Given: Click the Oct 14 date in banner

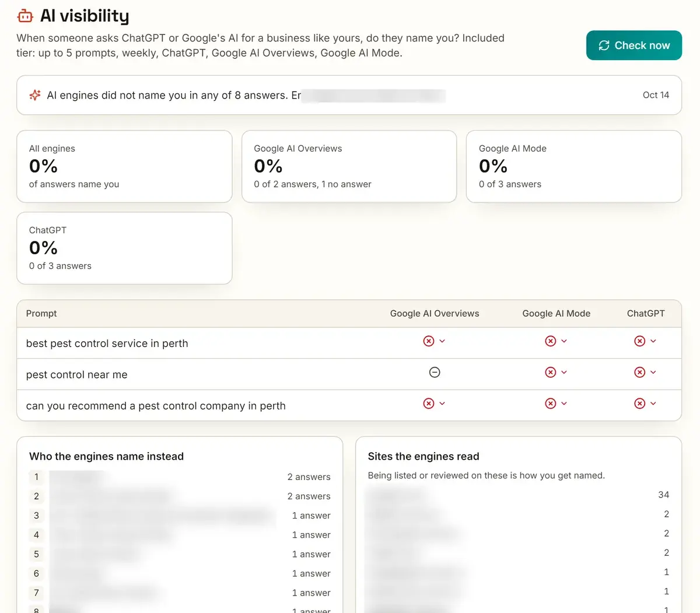Looking at the screenshot, I should click(x=656, y=95).
